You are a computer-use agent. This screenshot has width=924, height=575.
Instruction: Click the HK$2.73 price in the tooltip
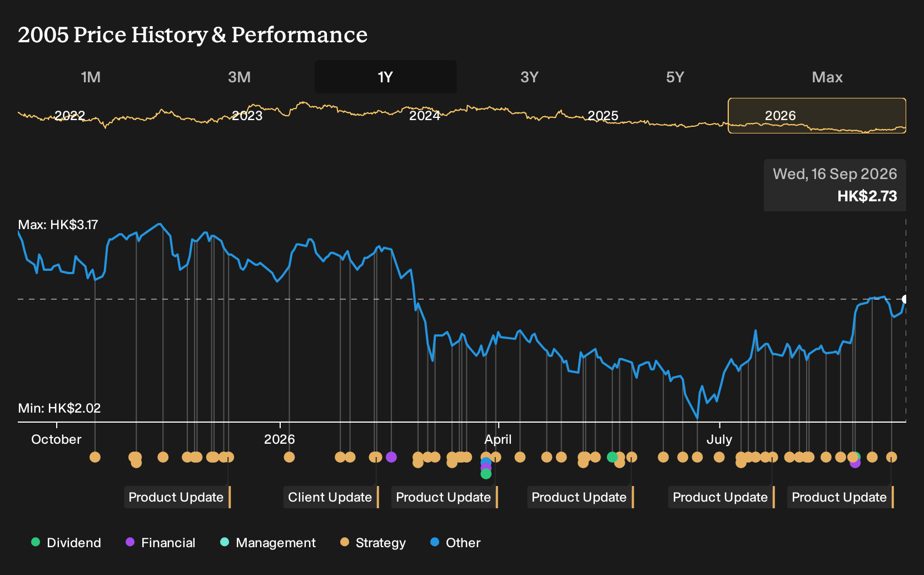click(867, 196)
